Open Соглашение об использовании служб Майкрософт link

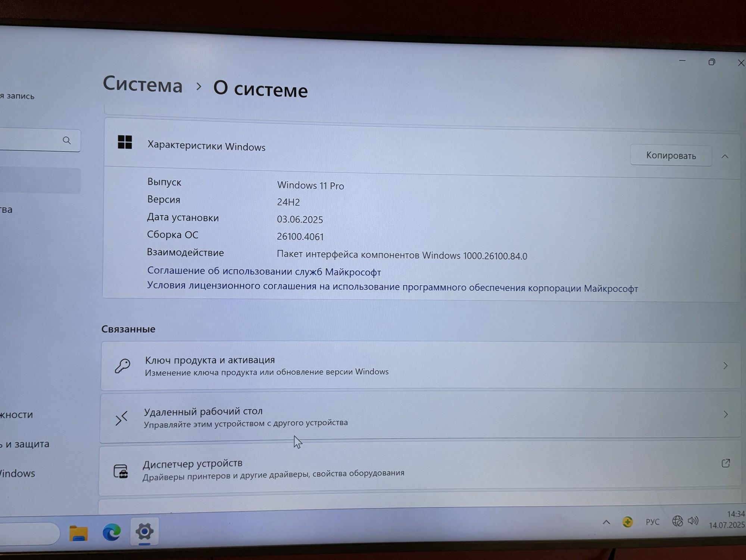pos(264,271)
